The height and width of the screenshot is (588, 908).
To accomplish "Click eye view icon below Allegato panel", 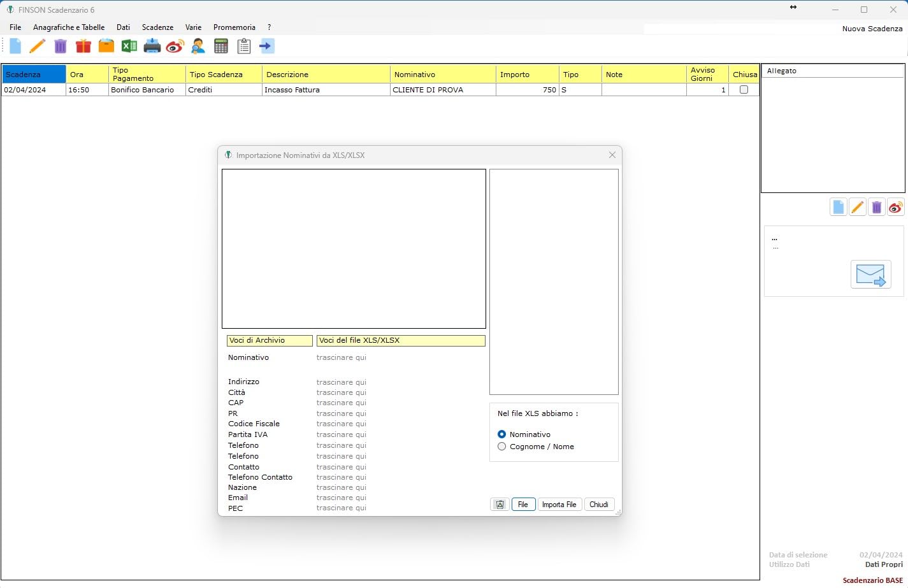I will click(x=896, y=207).
